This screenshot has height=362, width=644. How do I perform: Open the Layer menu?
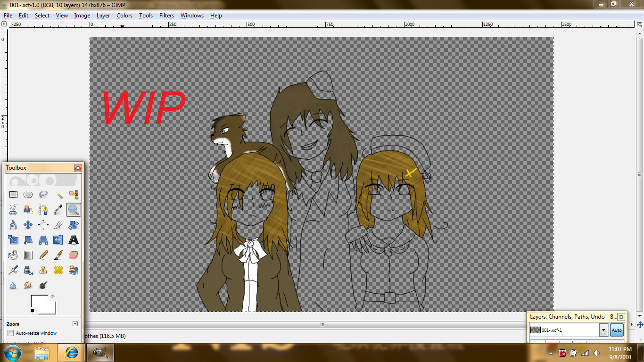(x=103, y=16)
